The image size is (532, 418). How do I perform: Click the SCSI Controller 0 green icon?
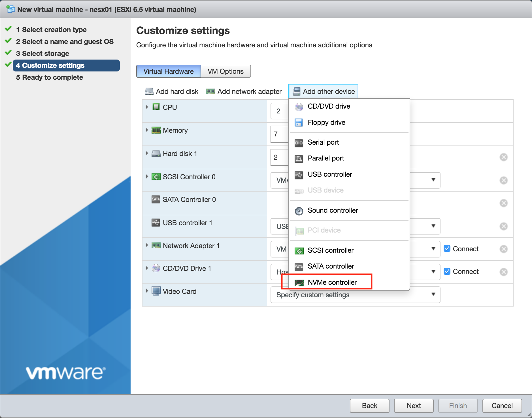pos(156,177)
